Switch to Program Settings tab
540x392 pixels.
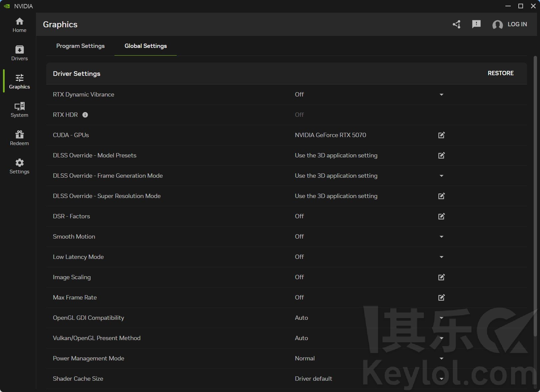click(81, 46)
